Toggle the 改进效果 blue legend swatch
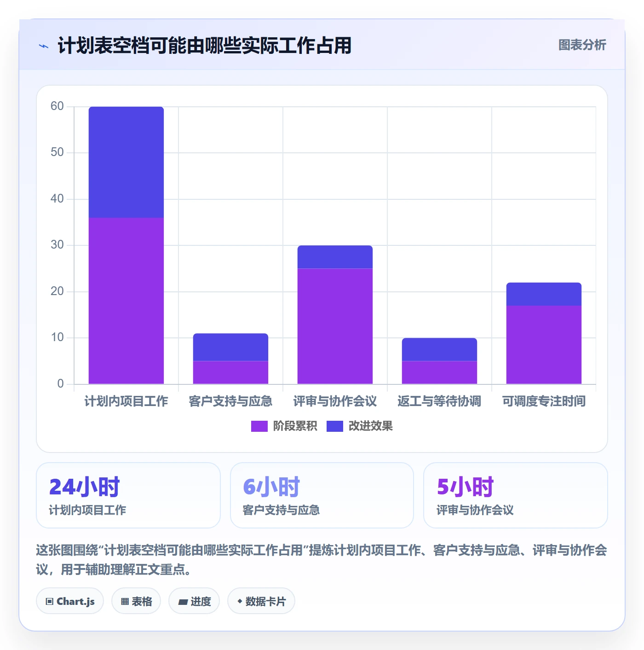 click(334, 426)
